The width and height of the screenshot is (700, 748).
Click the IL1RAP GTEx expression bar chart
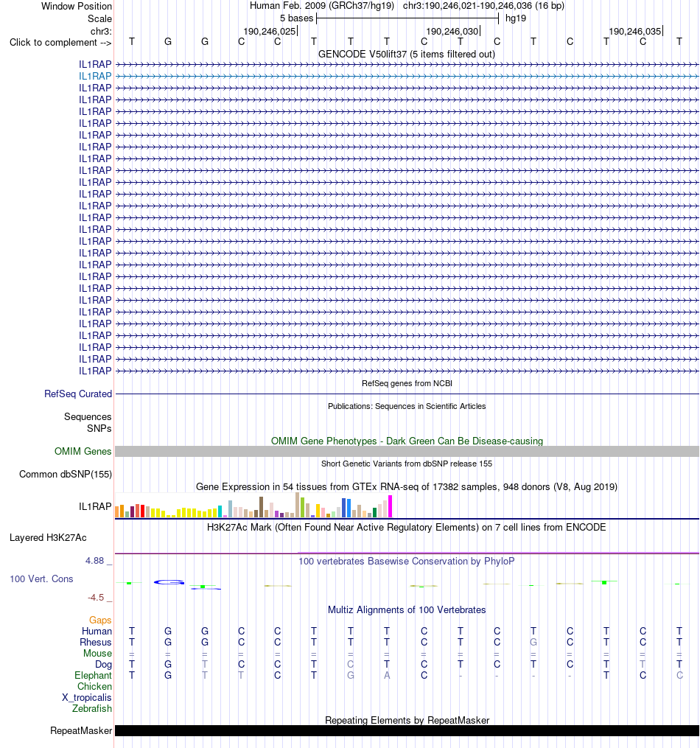(x=253, y=506)
